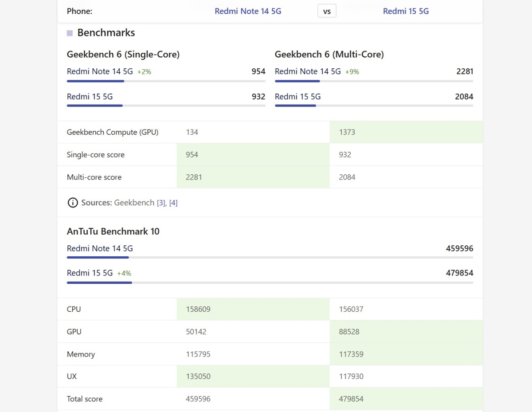532x412 pixels.
Task: Click Redmi Note 14 5G single-core score bar
Action: click(166, 81)
